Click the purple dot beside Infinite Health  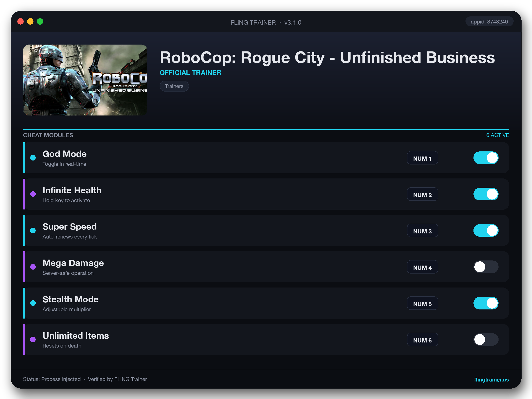pyautogui.click(x=33, y=194)
